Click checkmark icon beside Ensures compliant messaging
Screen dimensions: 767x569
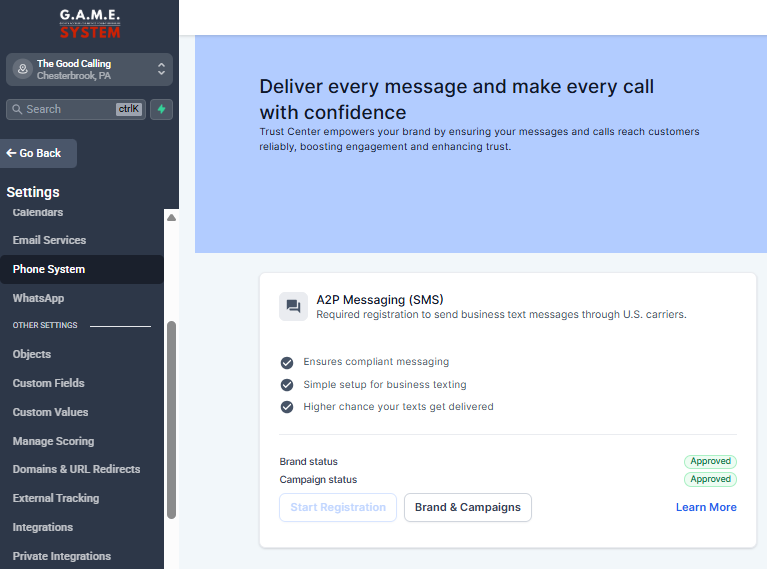point(287,363)
